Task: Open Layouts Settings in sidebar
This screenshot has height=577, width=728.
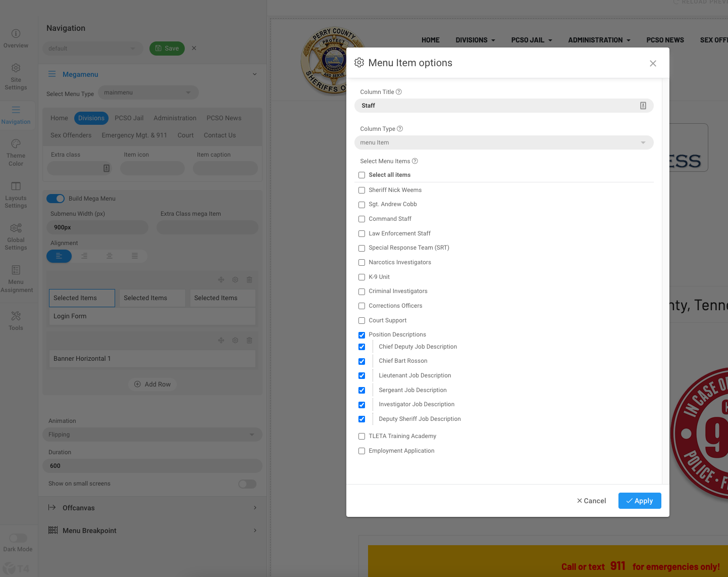Action: (x=16, y=195)
